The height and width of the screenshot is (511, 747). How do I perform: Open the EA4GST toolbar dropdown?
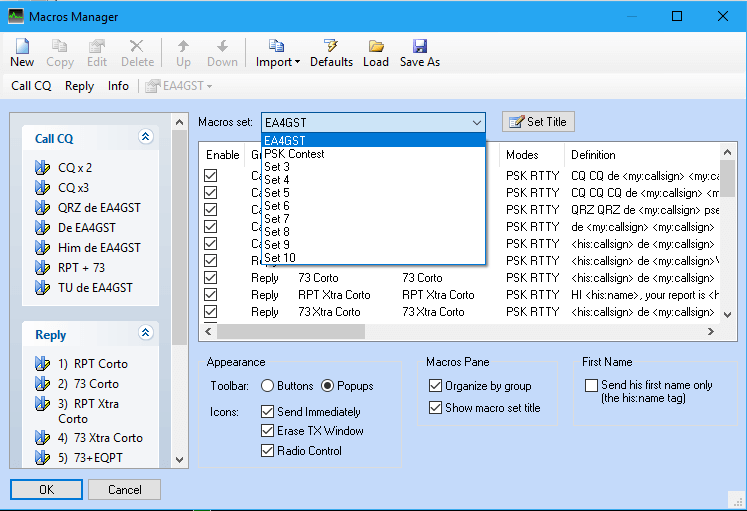[x=179, y=86]
